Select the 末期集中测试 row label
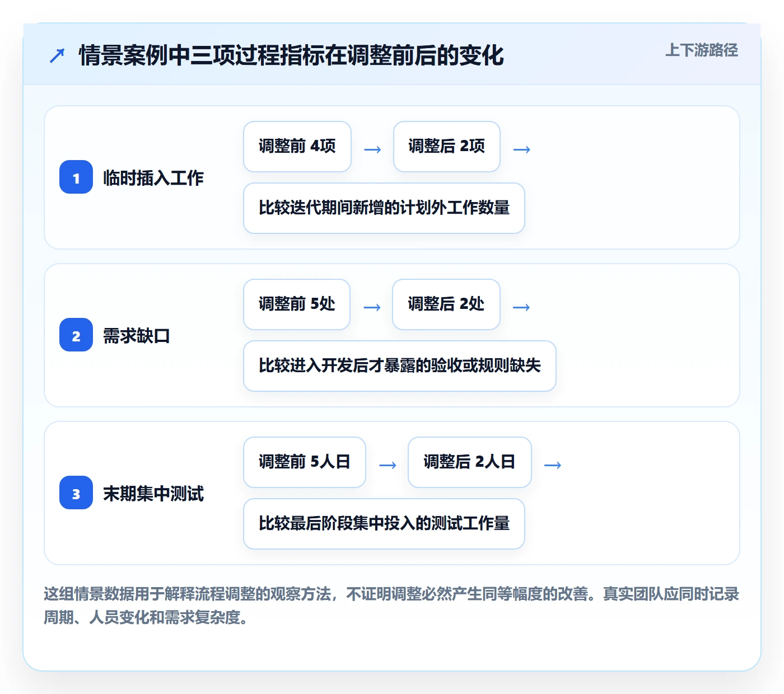The width and height of the screenshot is (784, 694). click(x=153, y=494)
